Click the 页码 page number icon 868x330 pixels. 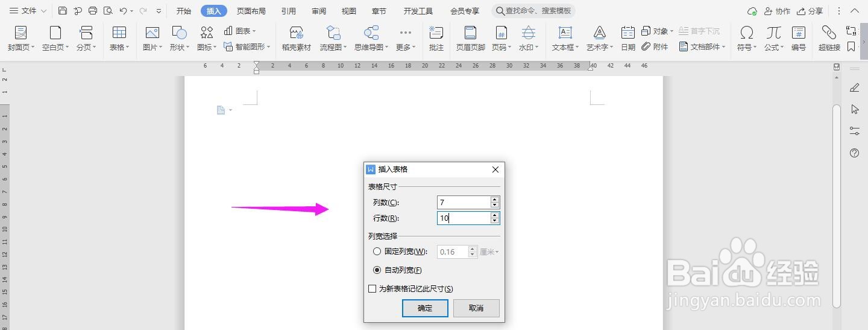click(501, 33)
